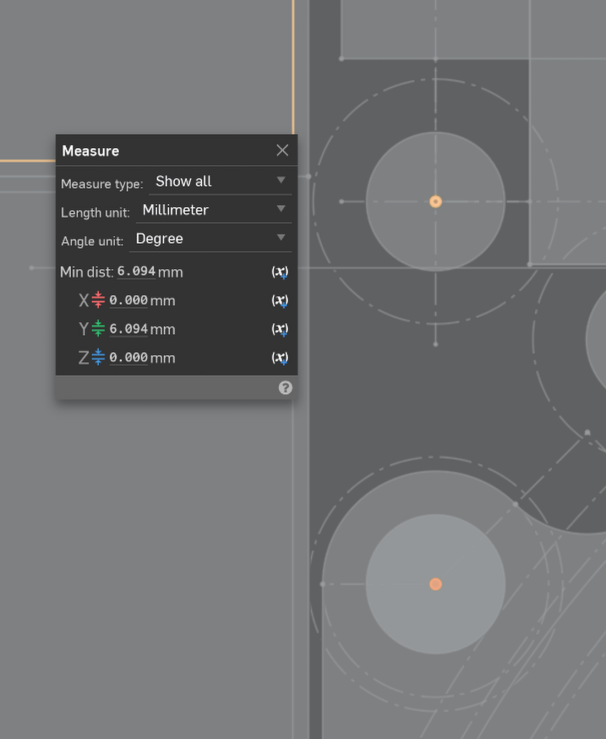Click the Measure dialog title bar
The image size is (606, 739).
pyautogui.click(x=160, y=150)
